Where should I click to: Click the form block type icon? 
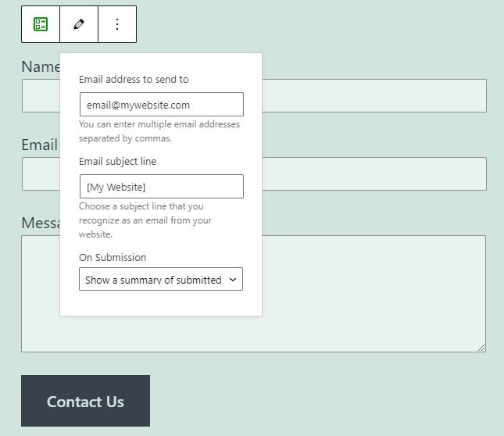coord(41,24)
